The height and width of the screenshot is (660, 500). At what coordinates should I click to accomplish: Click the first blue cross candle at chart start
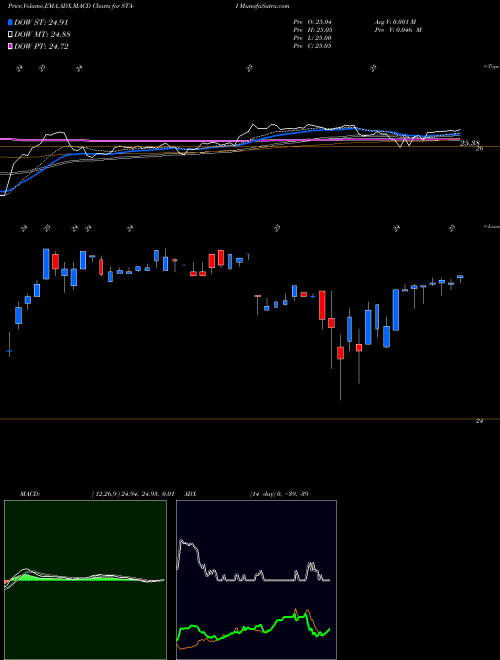coord(9,350)
